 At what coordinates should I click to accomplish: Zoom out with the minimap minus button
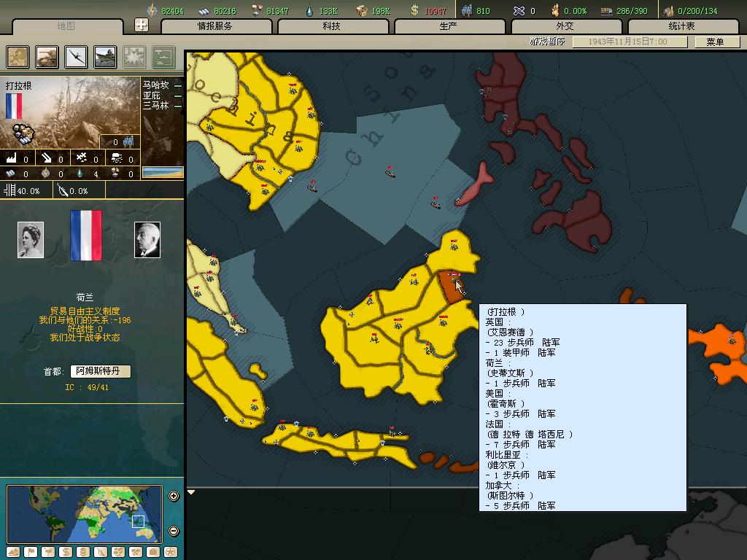[174, 531]
